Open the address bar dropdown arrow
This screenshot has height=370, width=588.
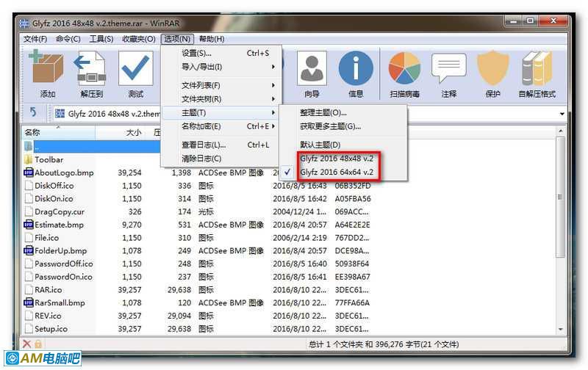[562, 114]
